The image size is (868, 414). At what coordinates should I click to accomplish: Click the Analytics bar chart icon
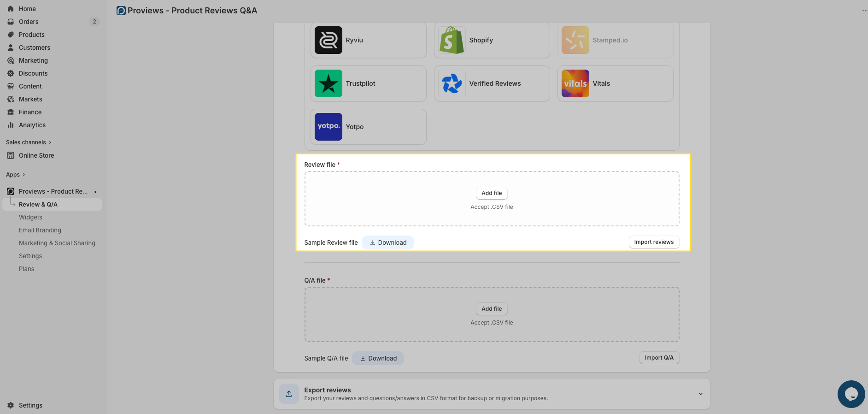[11, 125]
